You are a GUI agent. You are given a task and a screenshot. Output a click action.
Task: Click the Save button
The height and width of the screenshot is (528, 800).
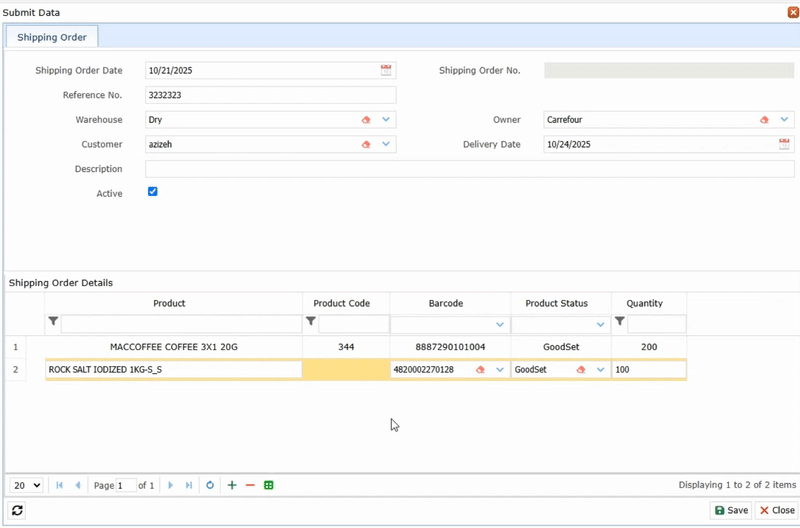[731, 510]
